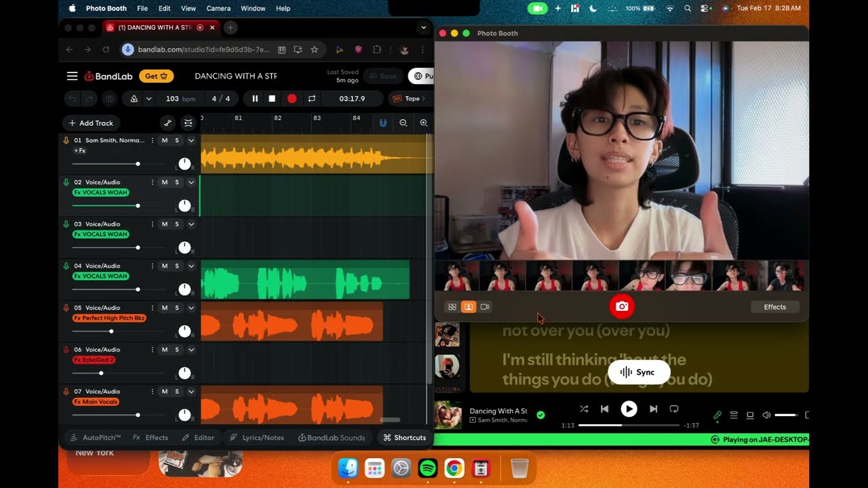Pause playback in BandLab studio

coord(255,99)
